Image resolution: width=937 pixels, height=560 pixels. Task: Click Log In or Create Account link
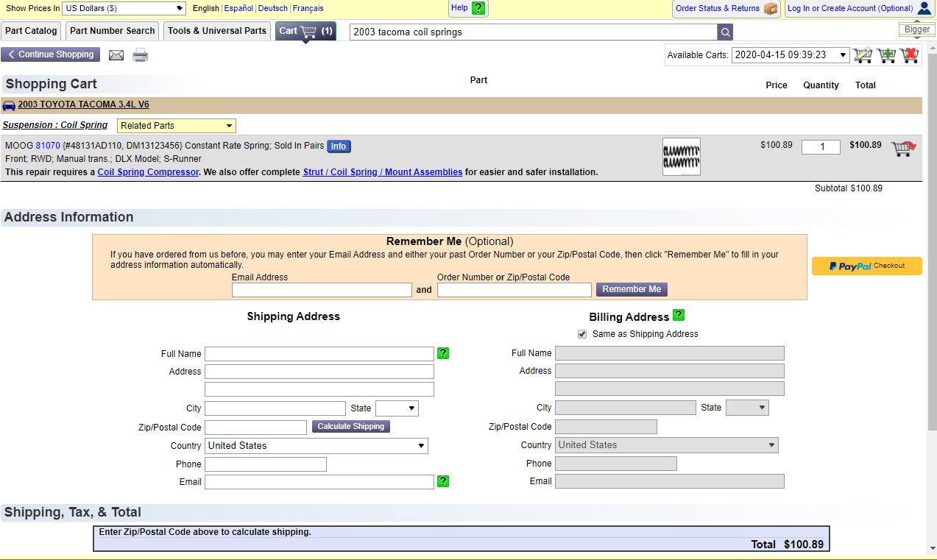click(x=850, y=9)
